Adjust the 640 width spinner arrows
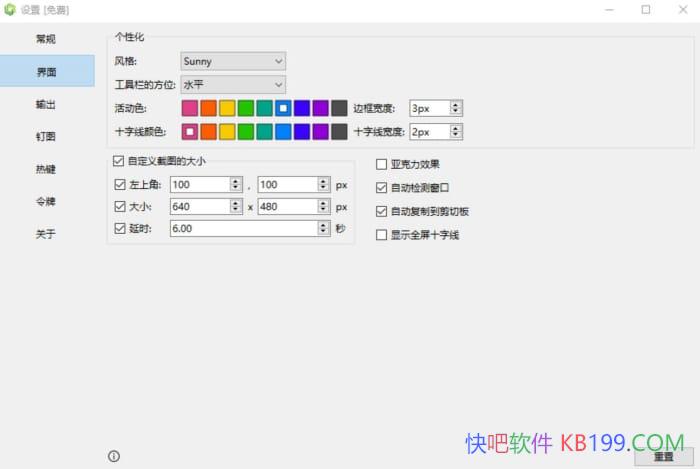 pyautogui.click(x=236, y=206)
